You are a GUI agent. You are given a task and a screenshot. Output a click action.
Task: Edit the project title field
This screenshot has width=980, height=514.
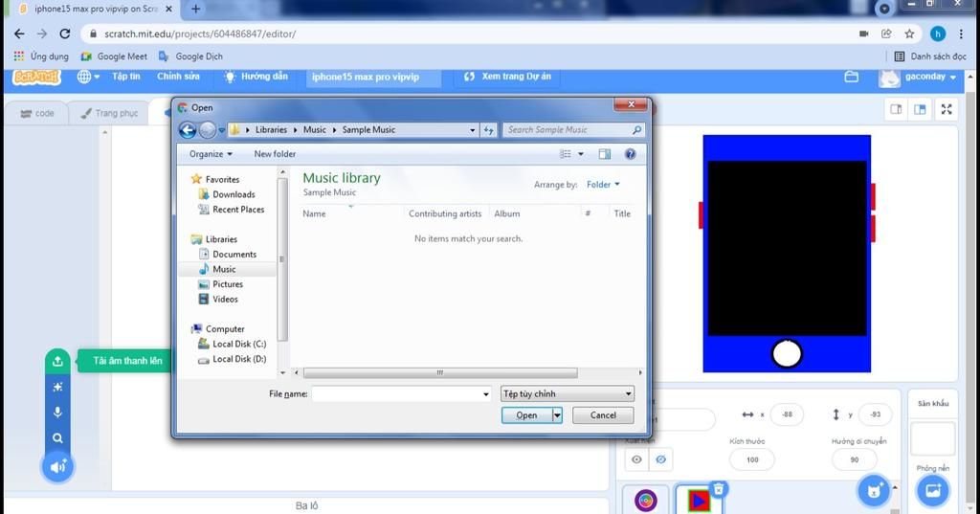372,77
